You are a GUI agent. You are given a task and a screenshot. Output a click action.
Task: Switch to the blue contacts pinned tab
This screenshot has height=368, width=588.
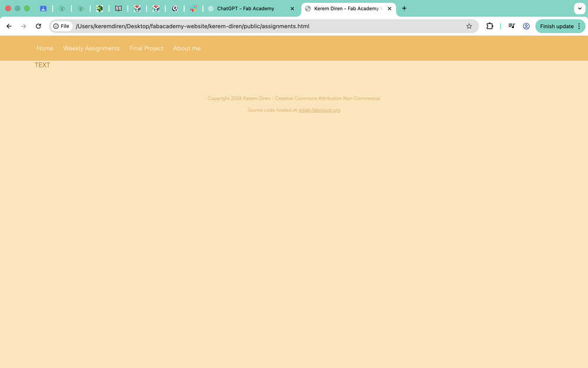point(43,9)
